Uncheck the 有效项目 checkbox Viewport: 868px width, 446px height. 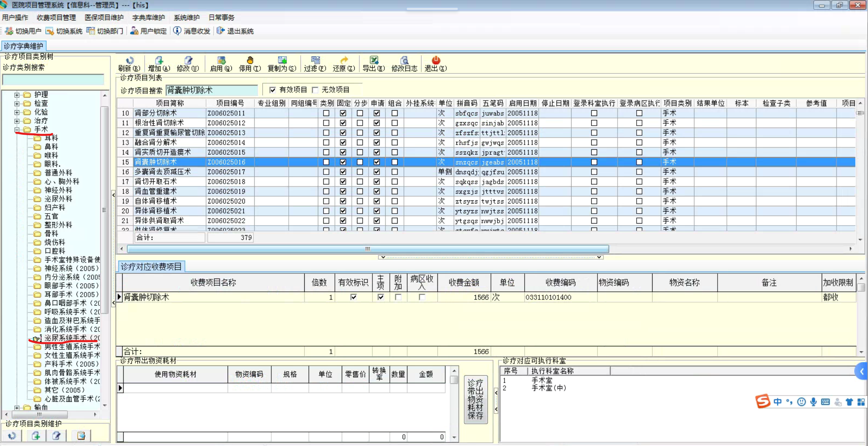point(272,90)
